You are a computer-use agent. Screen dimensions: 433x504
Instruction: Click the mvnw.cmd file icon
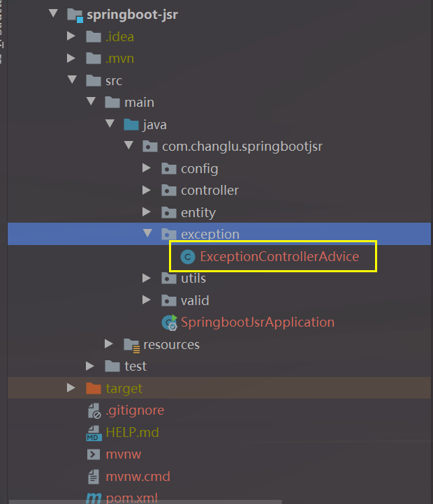click(x=94, y=477)
